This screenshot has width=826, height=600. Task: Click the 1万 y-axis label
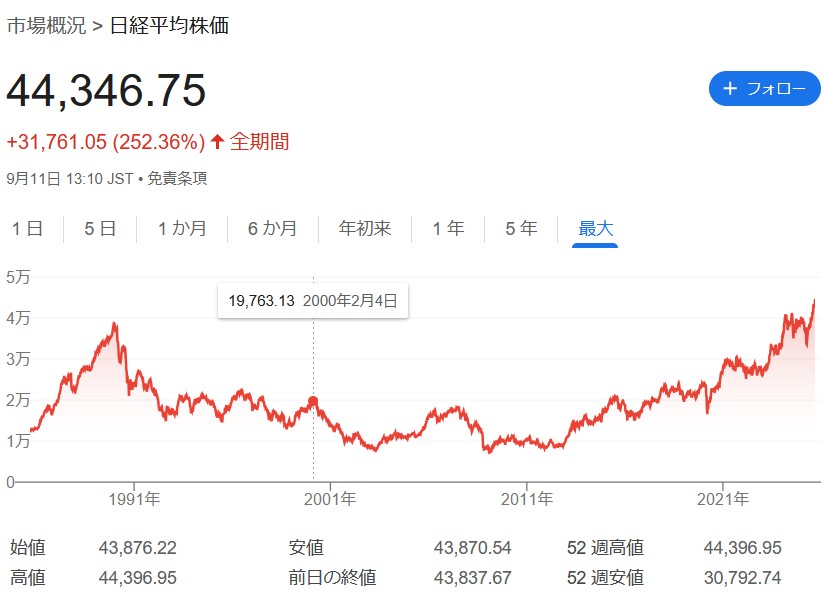click(x=18, y=441)
